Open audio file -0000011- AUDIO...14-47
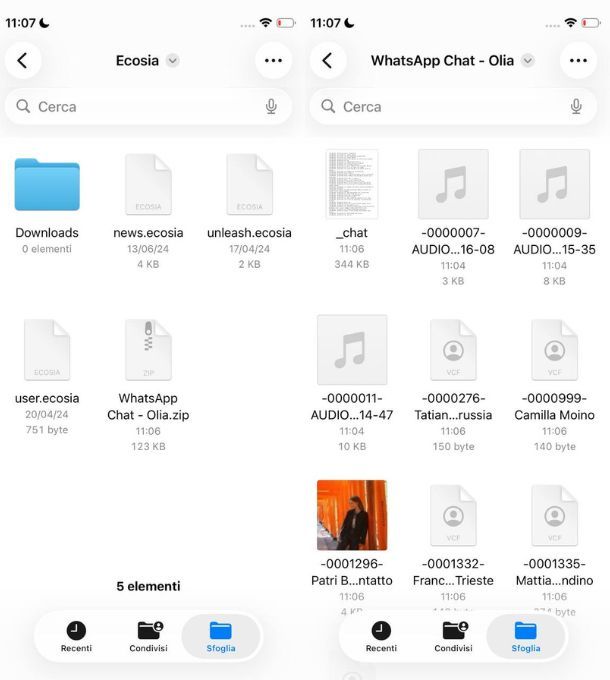 point(352,350)
